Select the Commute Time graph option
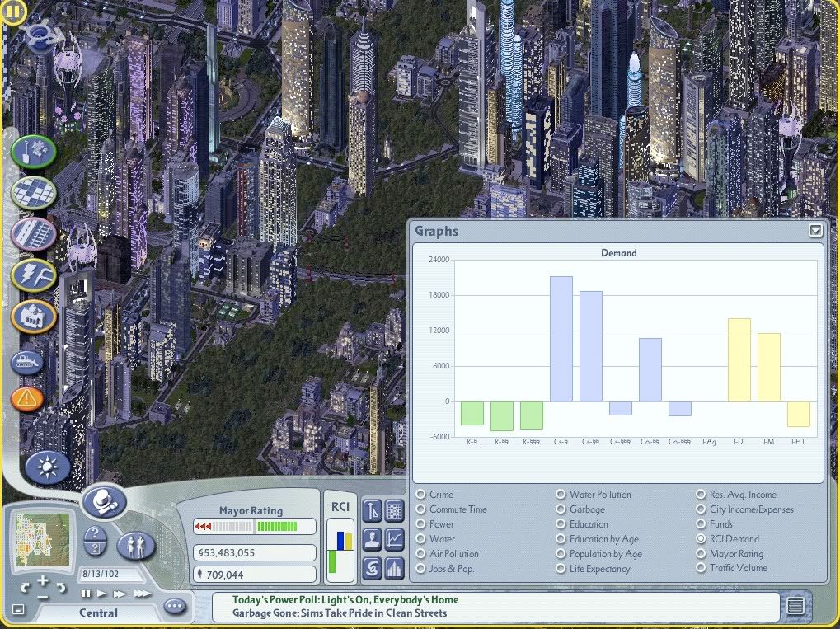The image size is (840, 629). pos(421,509)
